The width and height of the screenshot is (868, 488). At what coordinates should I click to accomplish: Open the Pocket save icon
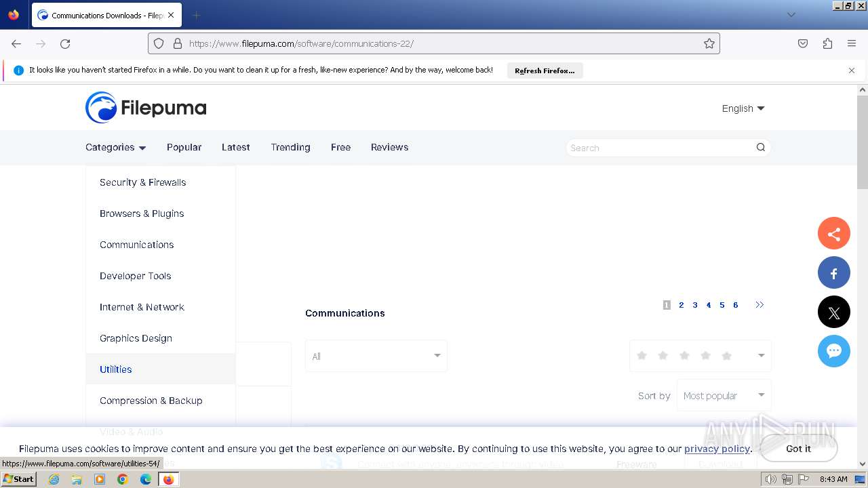point(803,43)
